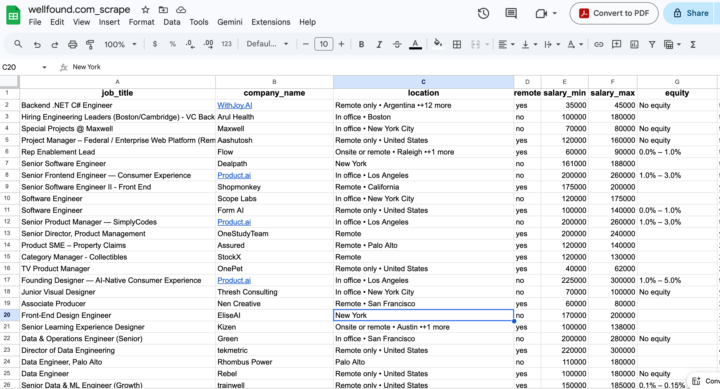Viewport: 720px width, 389px height.
Task: Decrease font size minus button
Action: click(x=306, y=44)
